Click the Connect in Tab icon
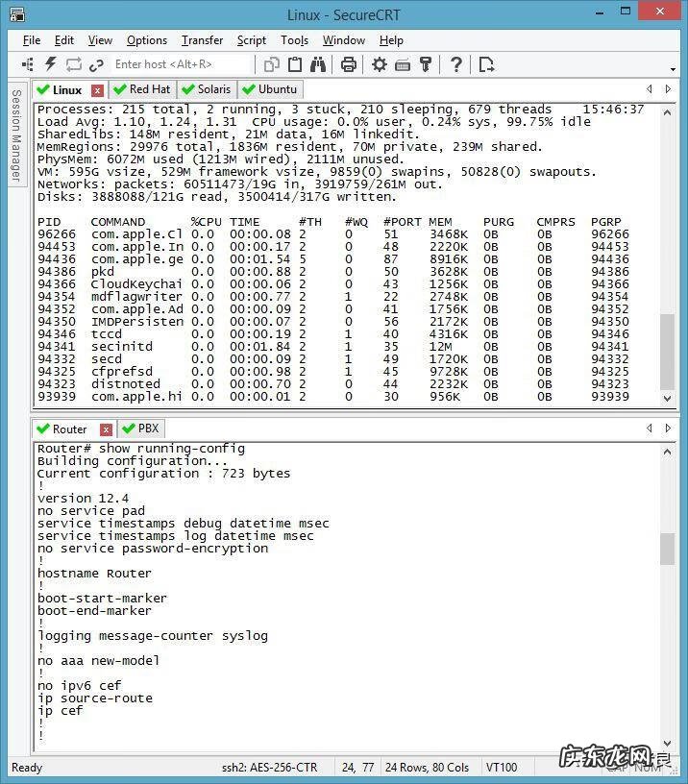This screenshot has height=784, width=688. point(27,64)
